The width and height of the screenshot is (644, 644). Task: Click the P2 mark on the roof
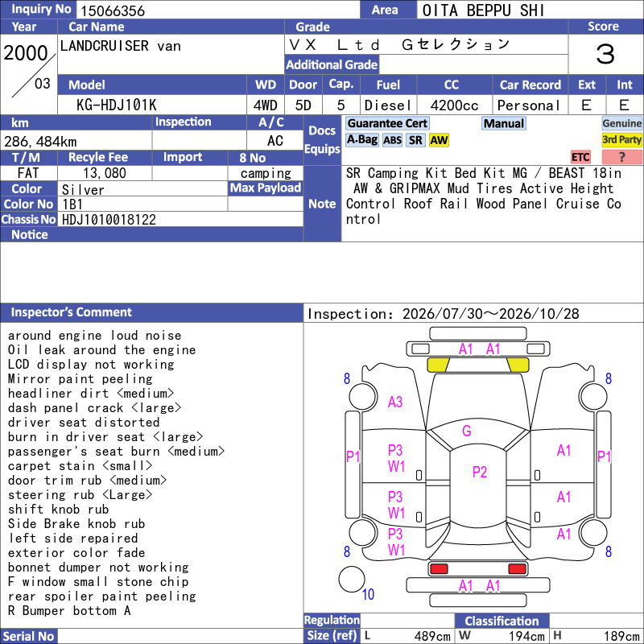tap(479, 472)
